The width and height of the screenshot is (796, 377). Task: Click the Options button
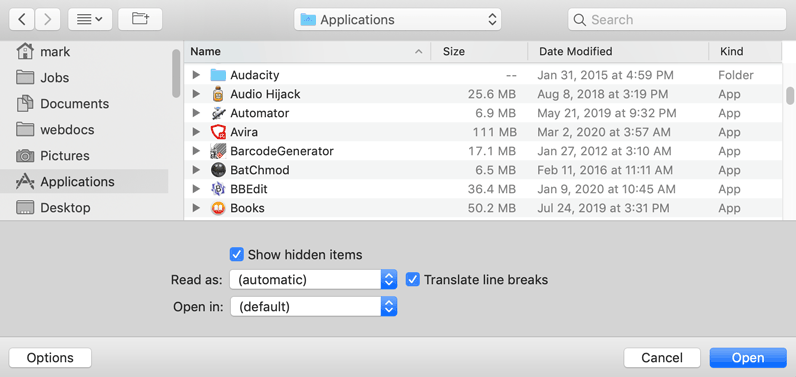click(x=50, y=358)
